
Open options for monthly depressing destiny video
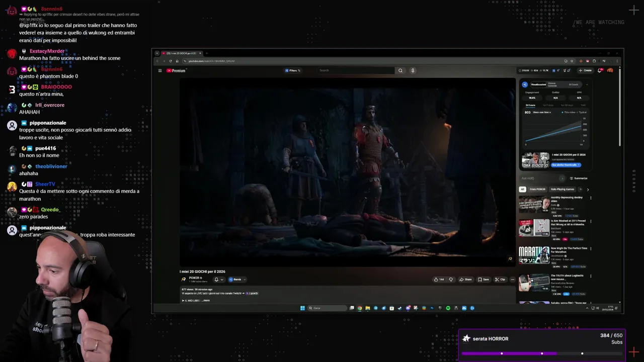tap(591, 198)
